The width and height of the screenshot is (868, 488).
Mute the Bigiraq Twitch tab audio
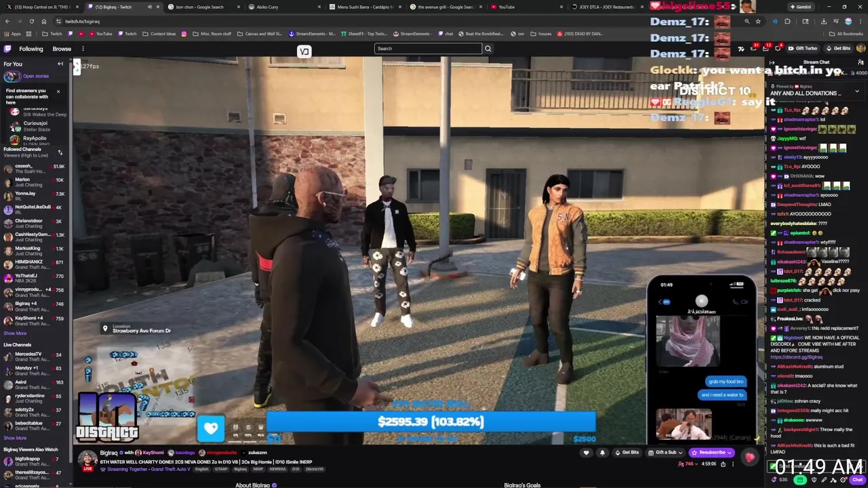[x=149, y=7]
